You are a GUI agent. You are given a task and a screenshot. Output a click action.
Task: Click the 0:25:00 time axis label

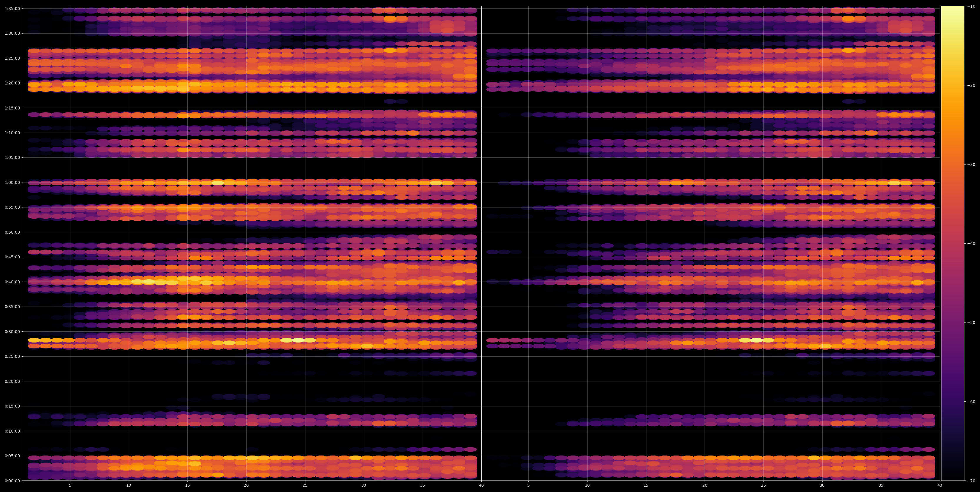tap(12, 357)
